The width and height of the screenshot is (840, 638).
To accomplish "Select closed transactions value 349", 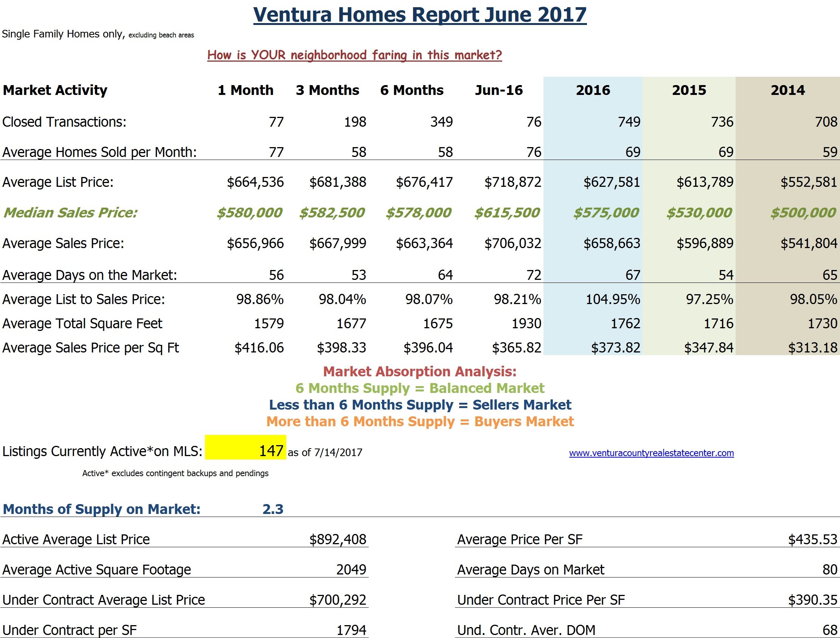I will [x=442, y=122].
